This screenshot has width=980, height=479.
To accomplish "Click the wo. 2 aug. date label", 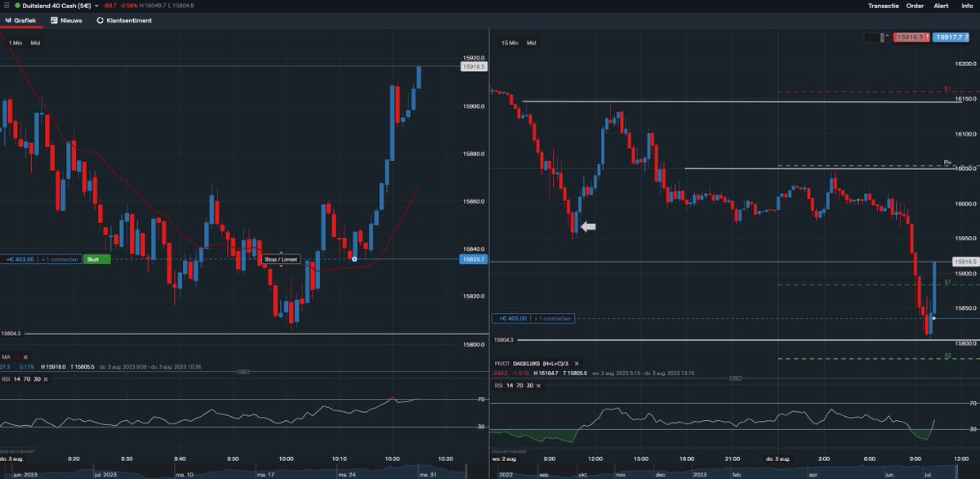I will pyautogui.click(x=506, y=459).
